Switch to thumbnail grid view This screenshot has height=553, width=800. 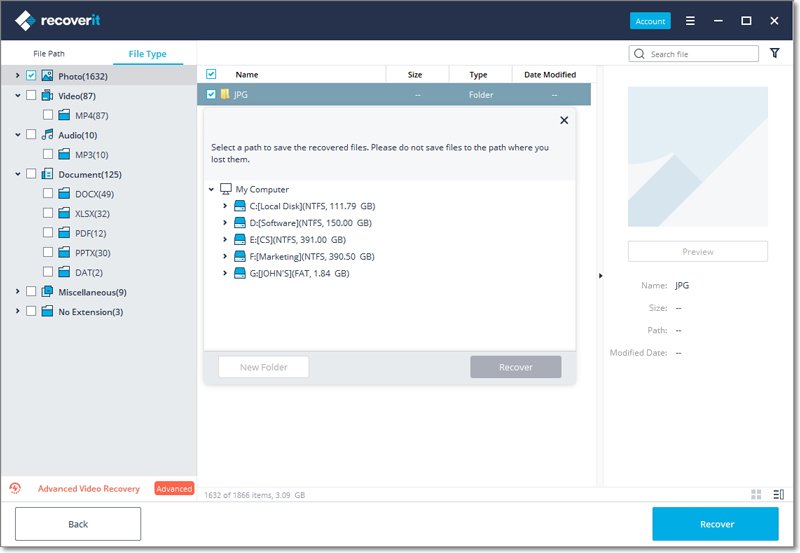click(756, 494)
